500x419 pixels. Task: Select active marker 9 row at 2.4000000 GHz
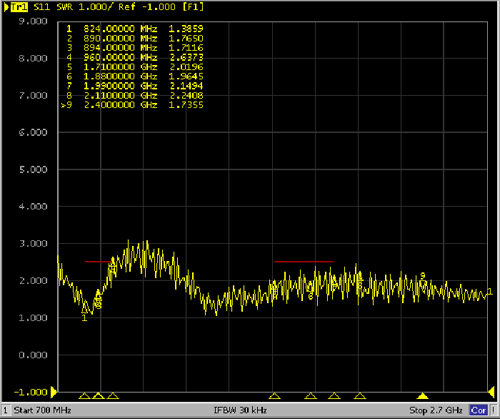click(132, 105)
